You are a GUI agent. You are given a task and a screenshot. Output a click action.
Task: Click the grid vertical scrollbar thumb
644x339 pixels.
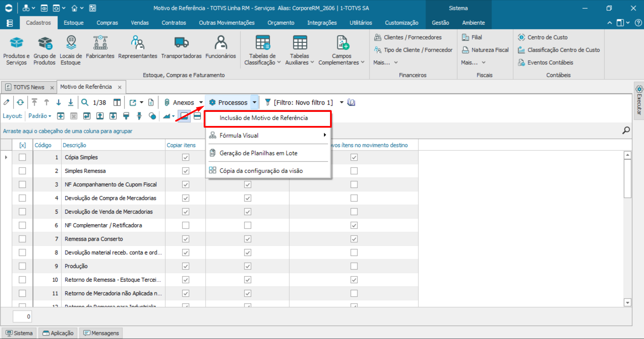[628, 178]
